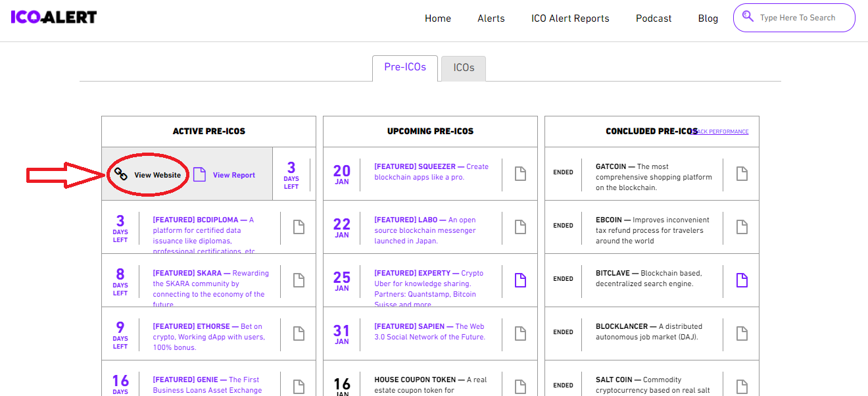Open the EXPERTY featured listing

[x=429, y=289]
